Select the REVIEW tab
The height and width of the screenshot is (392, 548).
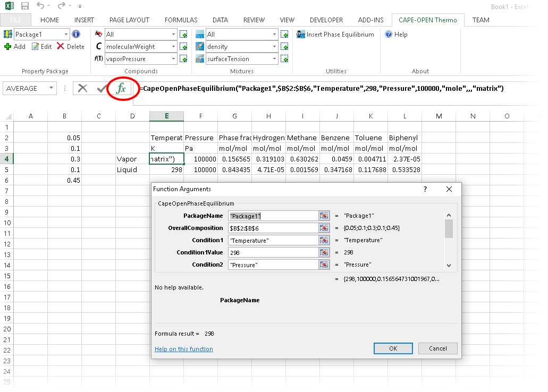pyautogui.click(x=254, y=20)
